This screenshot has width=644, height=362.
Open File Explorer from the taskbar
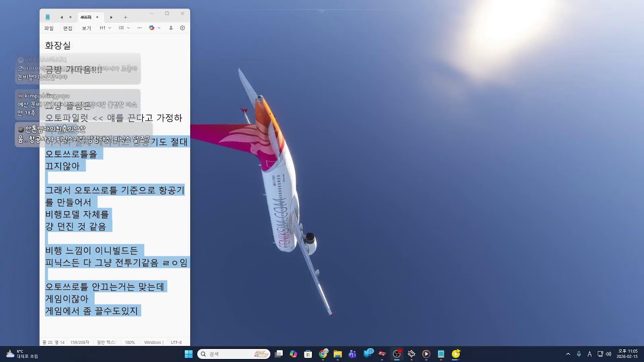pyautogui.click(x=338, y=354)
